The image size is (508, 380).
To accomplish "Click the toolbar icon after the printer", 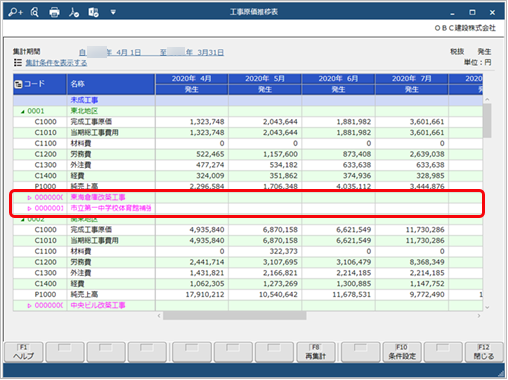I will click(x=74, y=12).
